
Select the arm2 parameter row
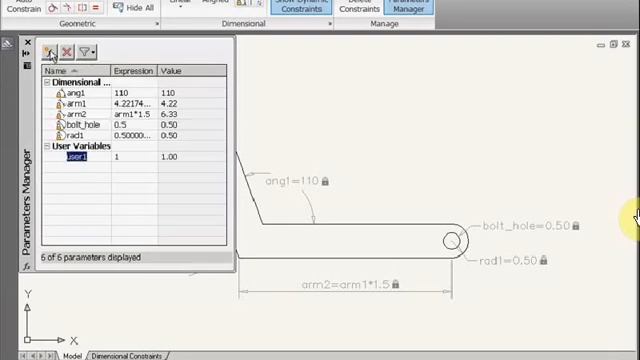(x=134, y=114)
